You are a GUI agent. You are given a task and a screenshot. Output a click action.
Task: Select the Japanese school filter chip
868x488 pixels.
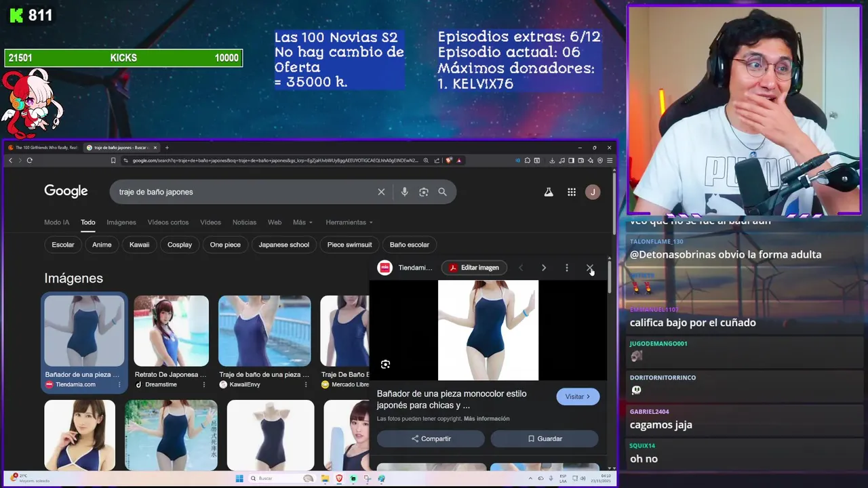[x=284, y=245]
